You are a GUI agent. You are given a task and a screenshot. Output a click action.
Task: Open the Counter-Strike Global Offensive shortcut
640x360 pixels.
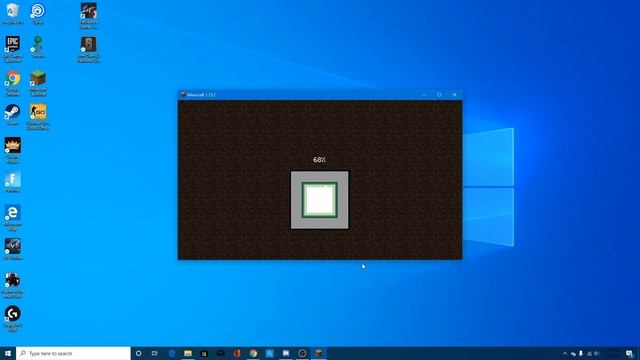pos(38,116)
